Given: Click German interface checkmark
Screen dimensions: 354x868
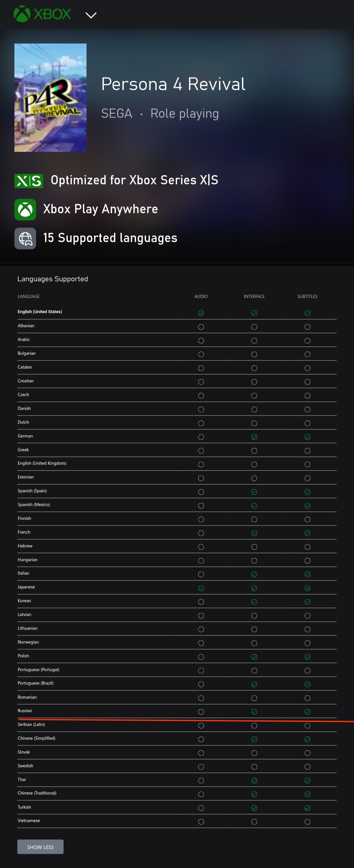Looking at the screenshot, I should [254, 437].
